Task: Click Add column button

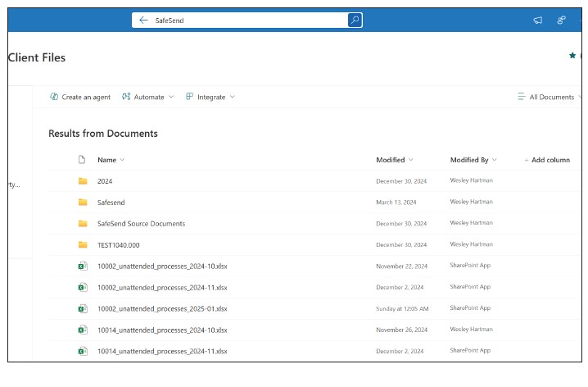Action: (545, 160)
